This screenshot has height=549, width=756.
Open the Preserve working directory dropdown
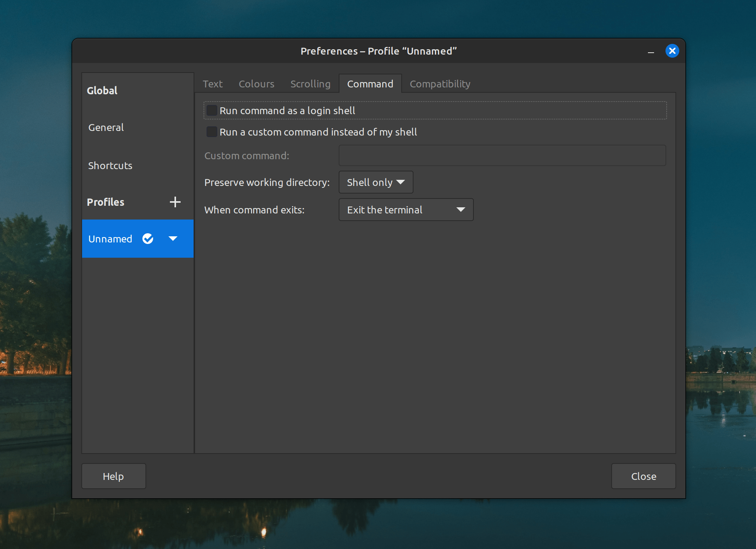coord(375,182)
